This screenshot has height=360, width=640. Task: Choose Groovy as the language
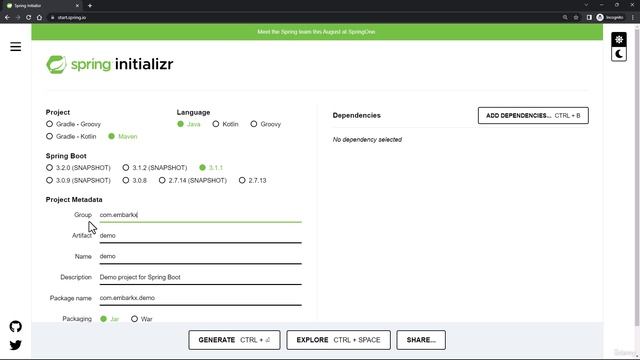tap(266, 124)
